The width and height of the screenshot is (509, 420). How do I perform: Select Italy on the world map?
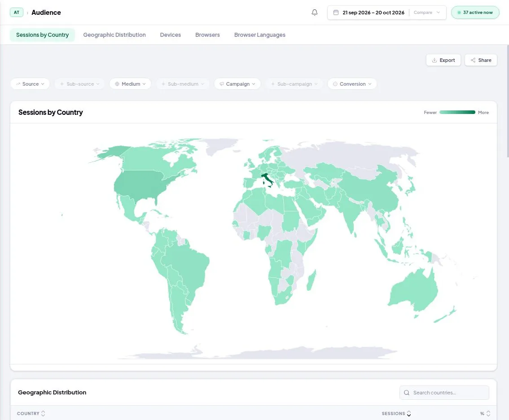(267, 179)
